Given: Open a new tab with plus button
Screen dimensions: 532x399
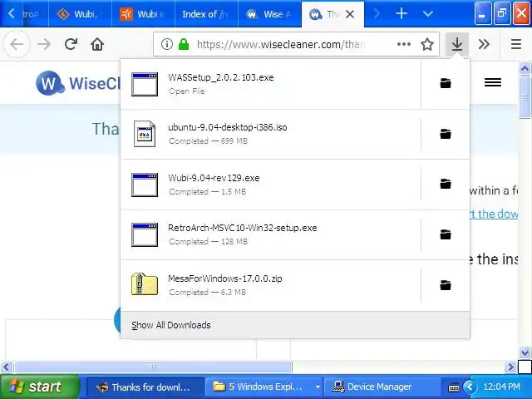Looking at the screenshot, I should tap(401, 14).
